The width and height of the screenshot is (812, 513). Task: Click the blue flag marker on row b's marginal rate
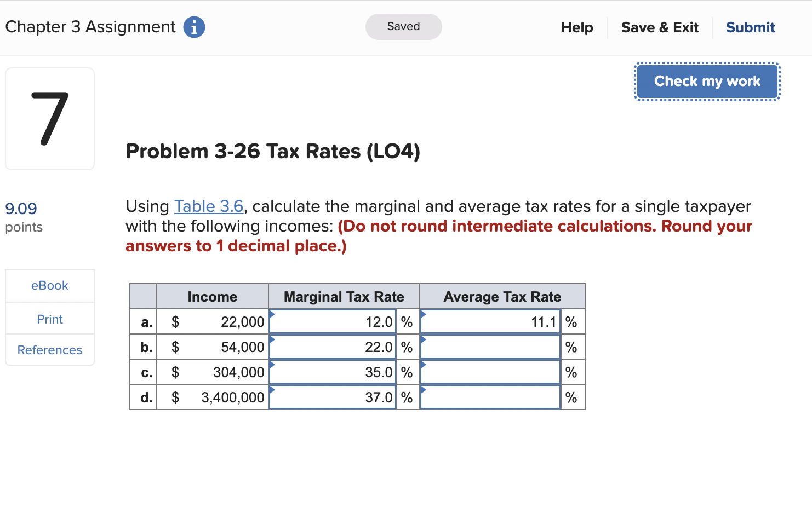pyautogui.click(x=272, y=338)
